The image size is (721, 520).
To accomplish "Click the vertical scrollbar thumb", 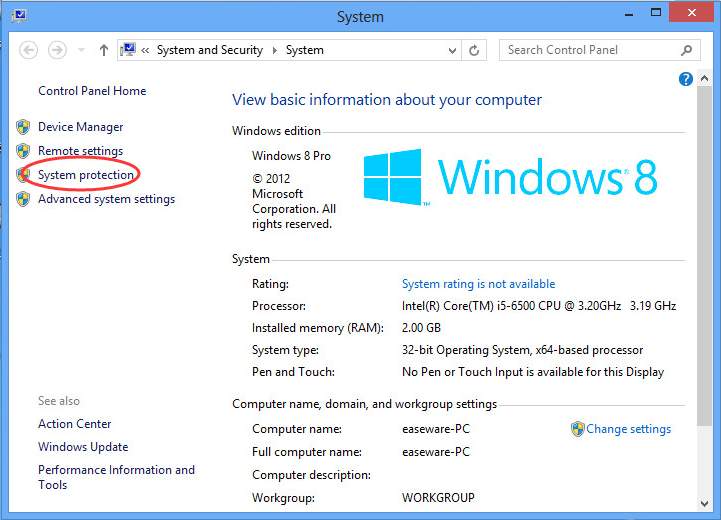I will tap(704, 256).
